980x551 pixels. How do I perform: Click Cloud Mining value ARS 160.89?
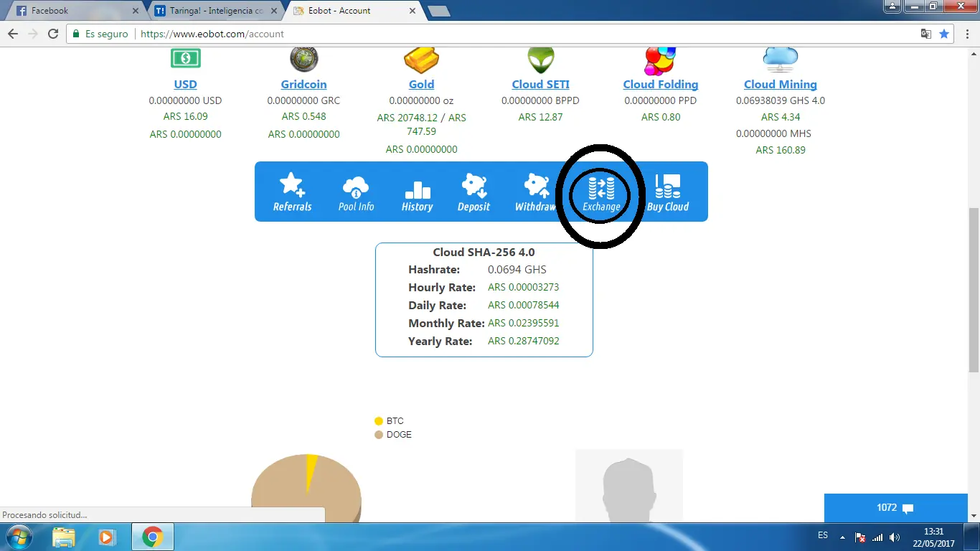coord(781,150)
